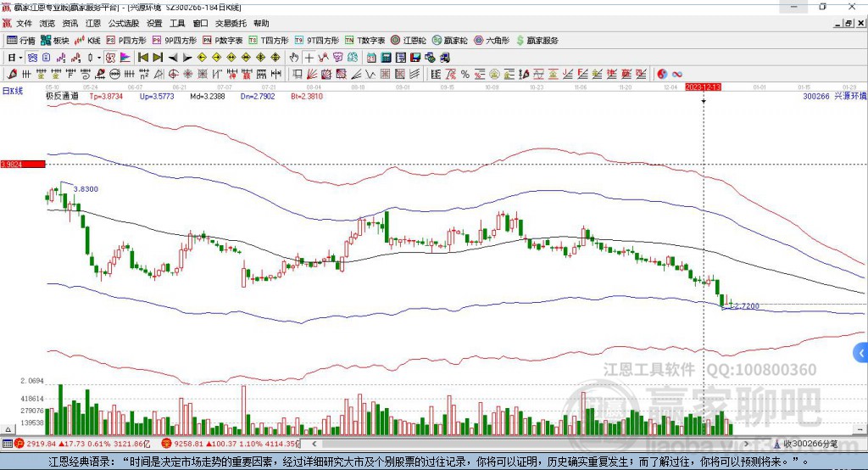This screenshot has width=868, height=470.
Task: Click the status bar grid icon
Action: tap(7, 444)
